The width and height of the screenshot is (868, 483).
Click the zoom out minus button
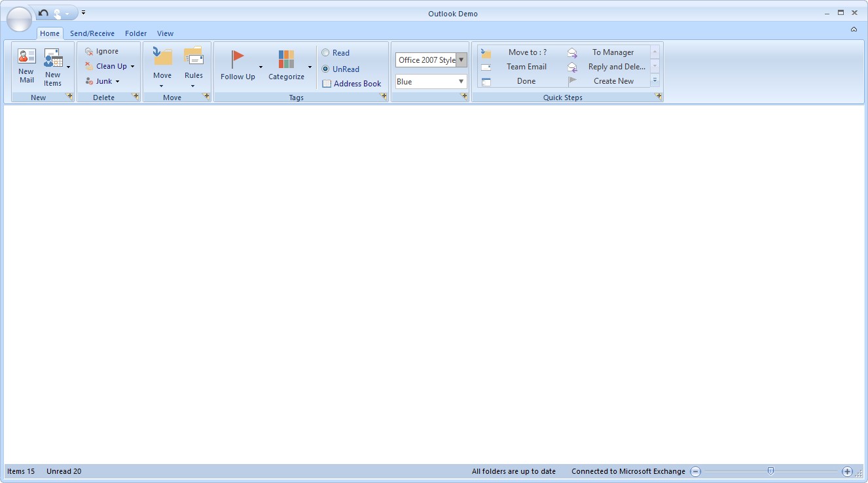point(696,471)
